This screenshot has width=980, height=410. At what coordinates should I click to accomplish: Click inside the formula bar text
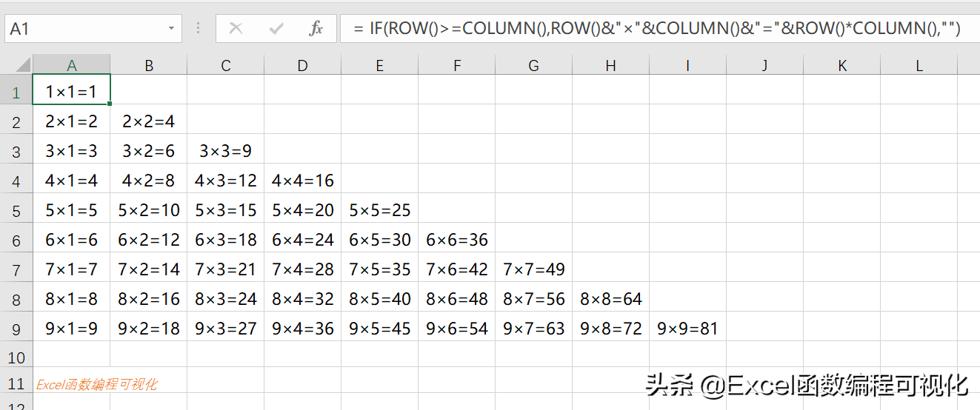tap(657, 29)
